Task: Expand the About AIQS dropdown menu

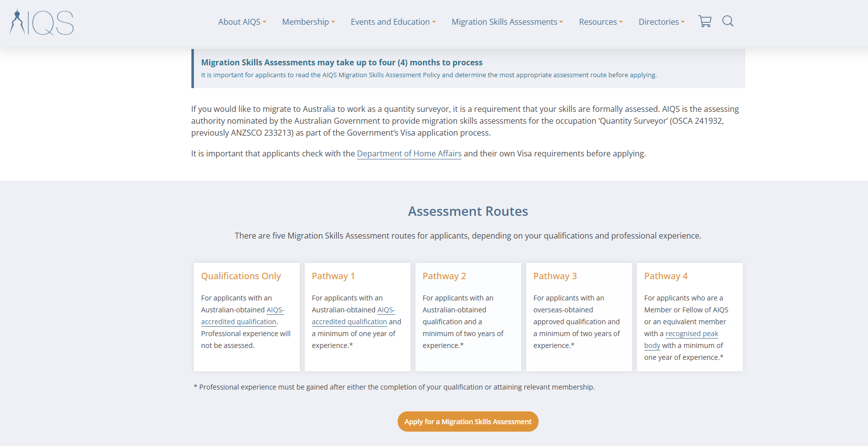Action: tap(242, 22)
